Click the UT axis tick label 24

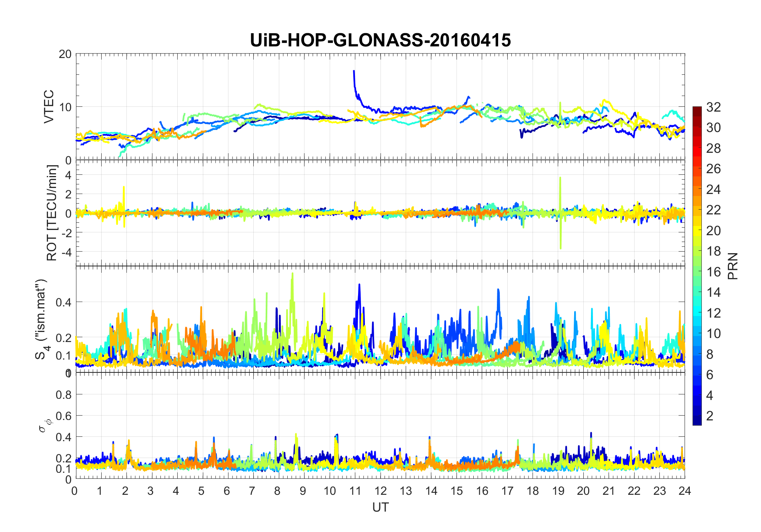pyautogui.click(x=685, y=490)
